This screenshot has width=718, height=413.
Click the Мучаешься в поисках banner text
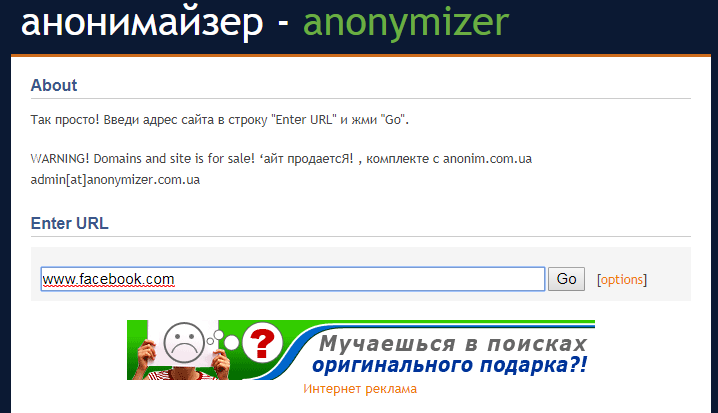[x=453, y=343]
